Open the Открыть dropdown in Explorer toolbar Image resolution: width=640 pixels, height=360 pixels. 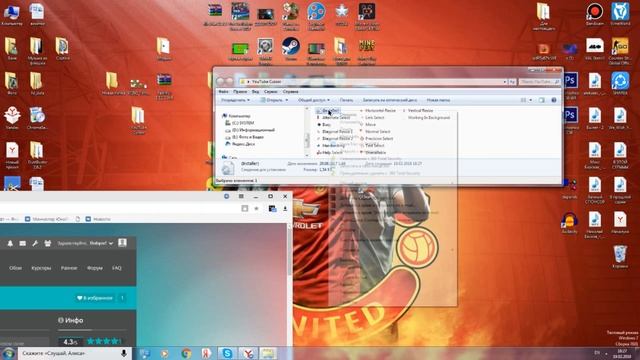275,100
